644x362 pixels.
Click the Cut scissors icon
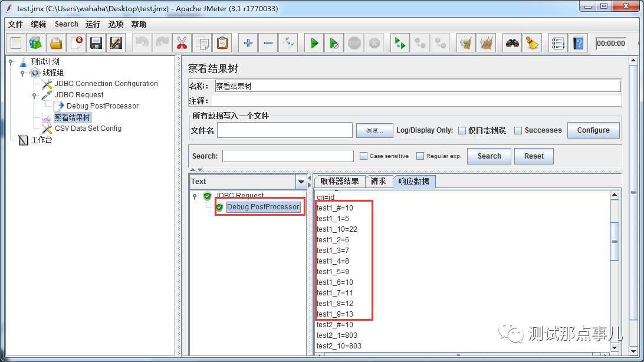point(182,43)
